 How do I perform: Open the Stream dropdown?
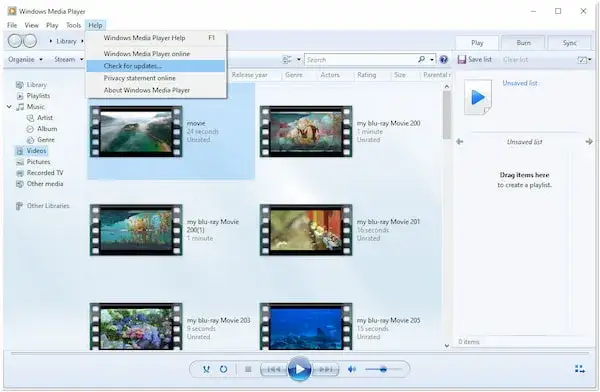(68, 59)
